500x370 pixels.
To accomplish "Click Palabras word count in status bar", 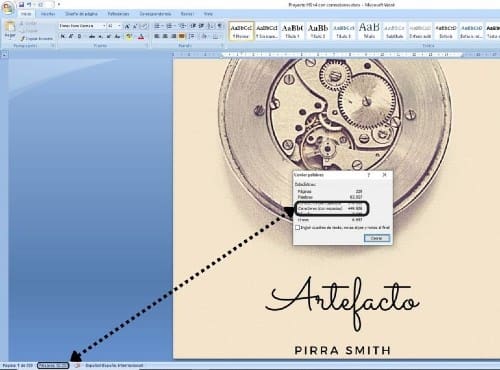I will point(53,366).
